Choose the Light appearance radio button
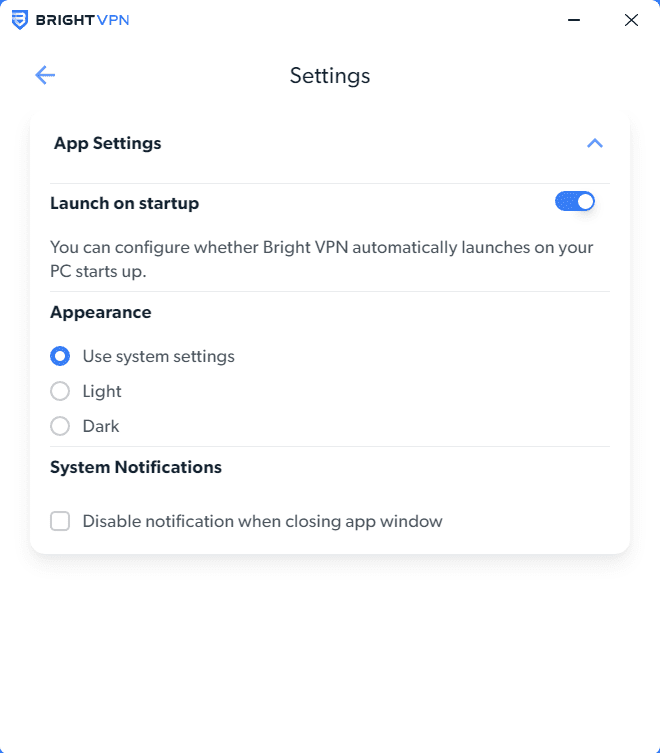The height and width of the screenshot is (753, 660). pyautogui.click(x=60, y=391)
